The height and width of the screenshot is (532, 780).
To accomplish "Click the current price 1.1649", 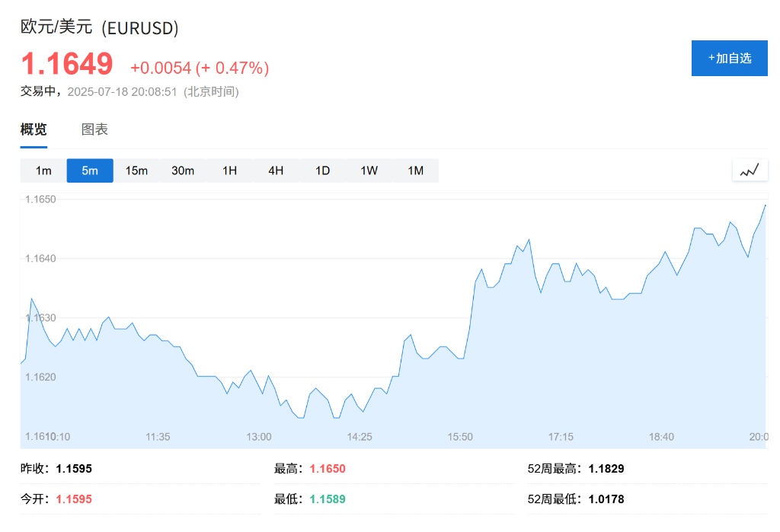I will (x=67, y=64).
